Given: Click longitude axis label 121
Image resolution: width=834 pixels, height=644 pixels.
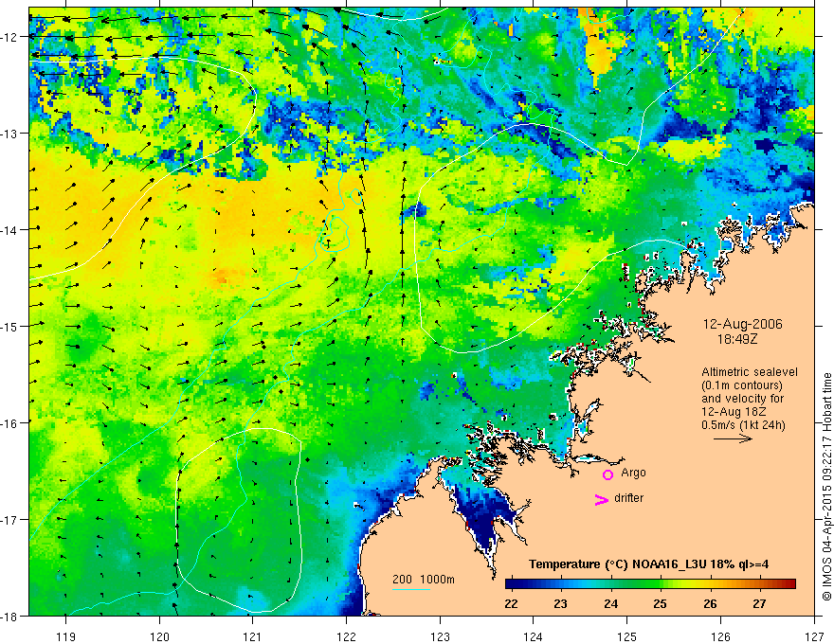Looking at the screenshot, I should 253,636.
